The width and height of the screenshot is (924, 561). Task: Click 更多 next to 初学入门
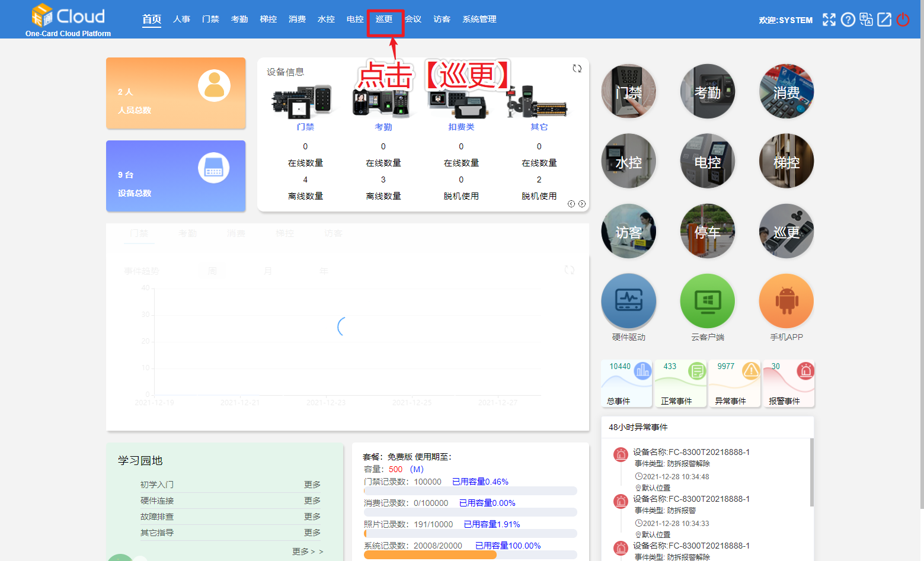(x=312, y=485)
